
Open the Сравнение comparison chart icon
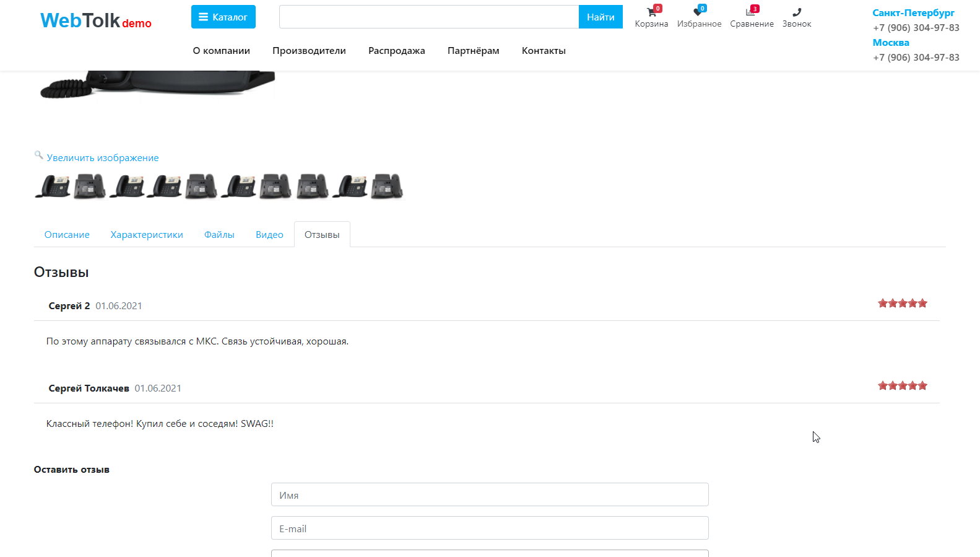coord(751,12)
